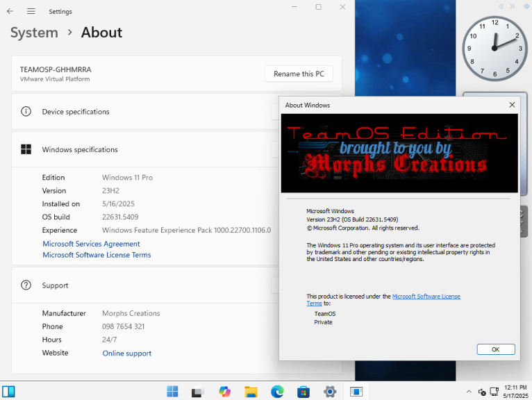Image resolution: width=532 pixels, height=400 pixels.
Task: Launch Microsoft Edge from the taskbar
Action: tap(277, 392)
